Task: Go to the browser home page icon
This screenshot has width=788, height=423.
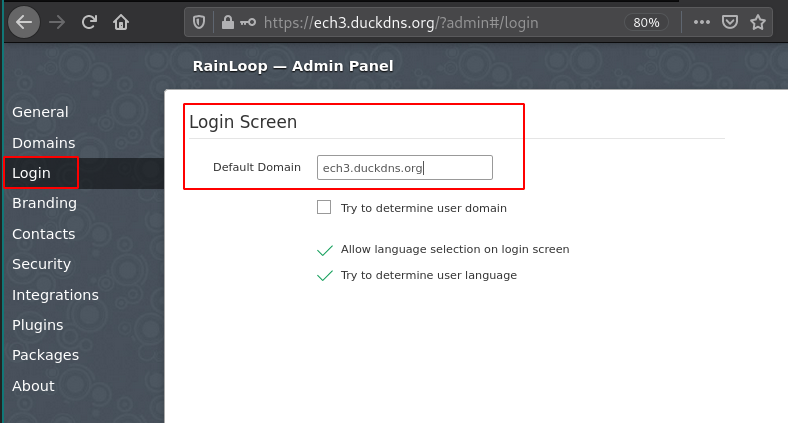Action: (121, 22)
